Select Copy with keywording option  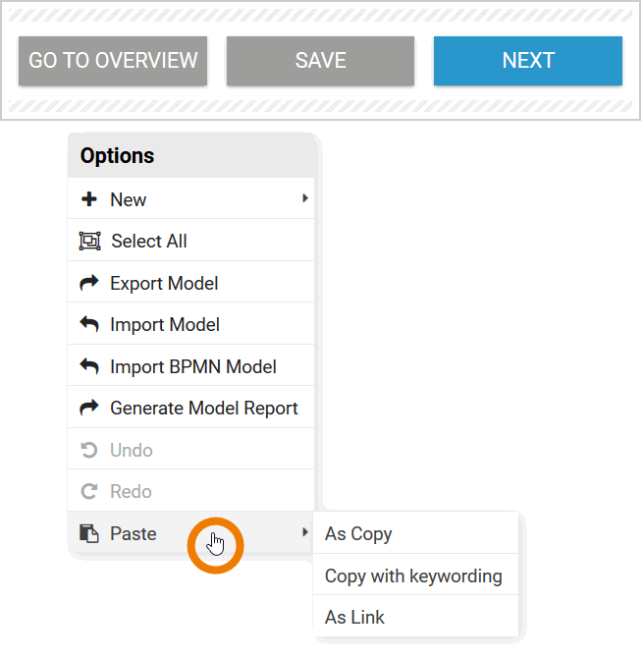413,576
